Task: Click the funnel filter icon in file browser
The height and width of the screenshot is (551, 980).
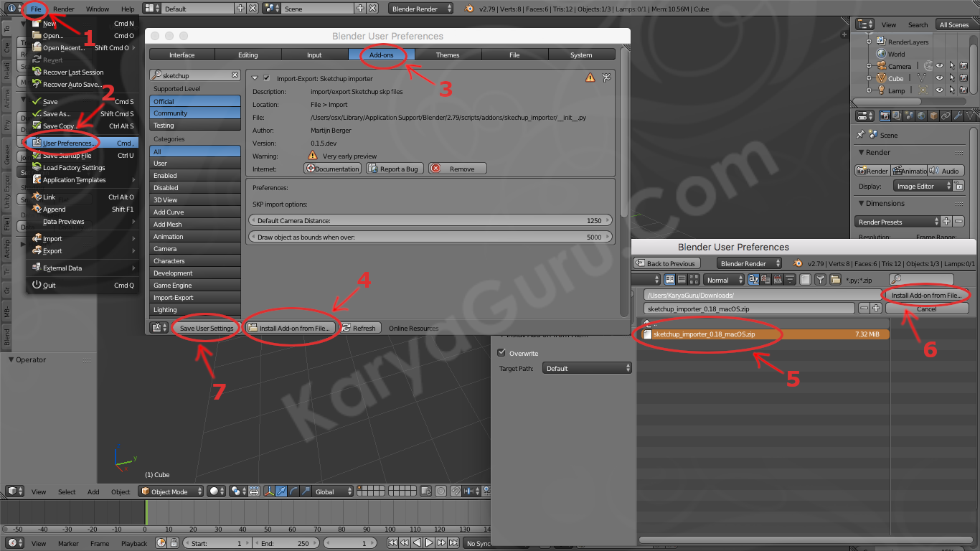Action: [x=820, y=280]
